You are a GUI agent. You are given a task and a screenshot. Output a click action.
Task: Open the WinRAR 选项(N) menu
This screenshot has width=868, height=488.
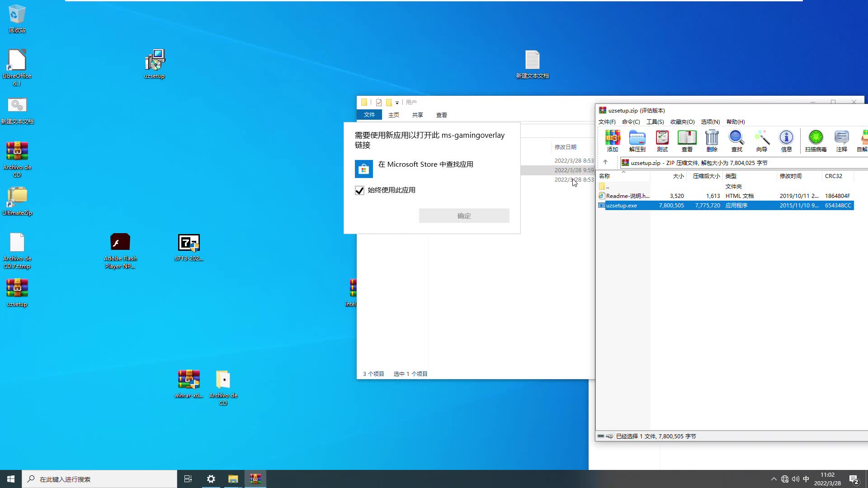711,122
